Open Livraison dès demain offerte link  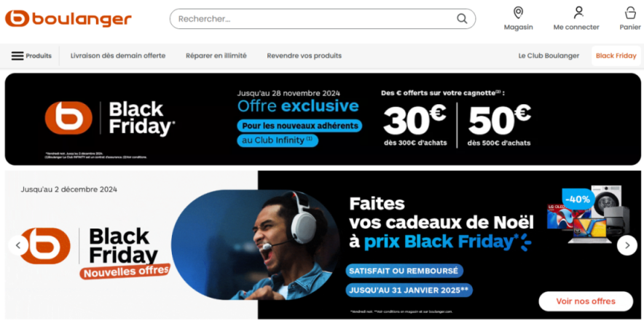point(118,56)
